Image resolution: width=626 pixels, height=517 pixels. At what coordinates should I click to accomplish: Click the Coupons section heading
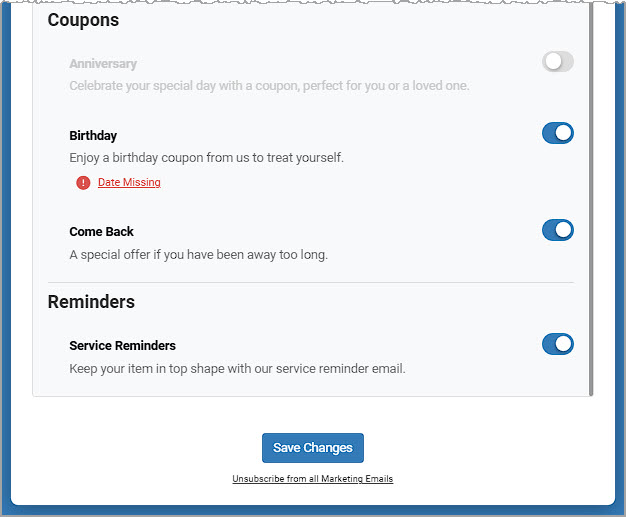[x=83, y=20]
